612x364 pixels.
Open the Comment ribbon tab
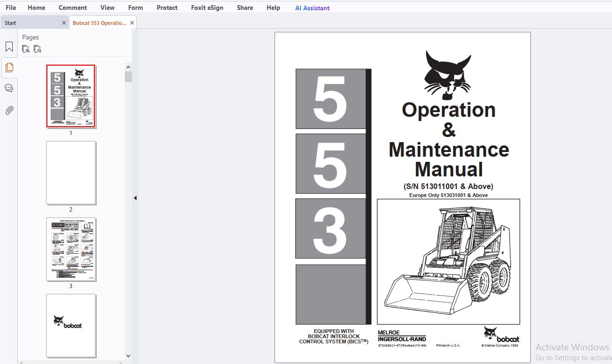[x=73, y=8]
